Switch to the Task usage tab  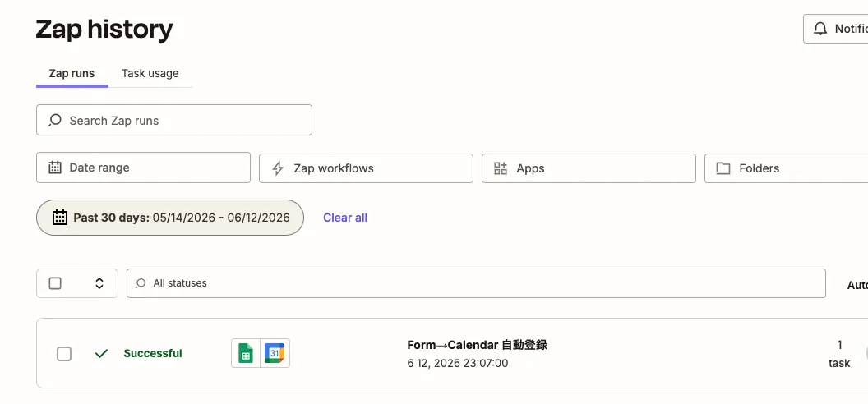(x=150, y=73)
